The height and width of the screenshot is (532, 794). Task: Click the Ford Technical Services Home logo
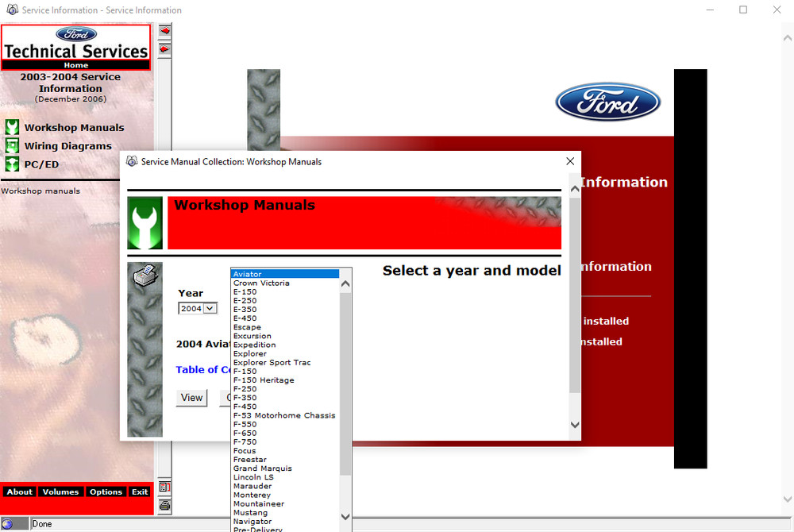pyautogui.click(x=75, y=46)
